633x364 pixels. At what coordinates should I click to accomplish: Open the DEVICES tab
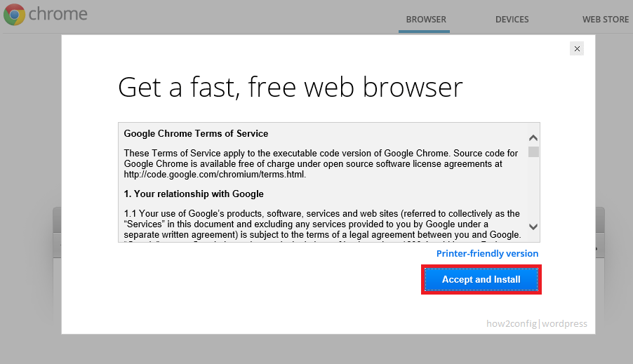coord(512,20)
